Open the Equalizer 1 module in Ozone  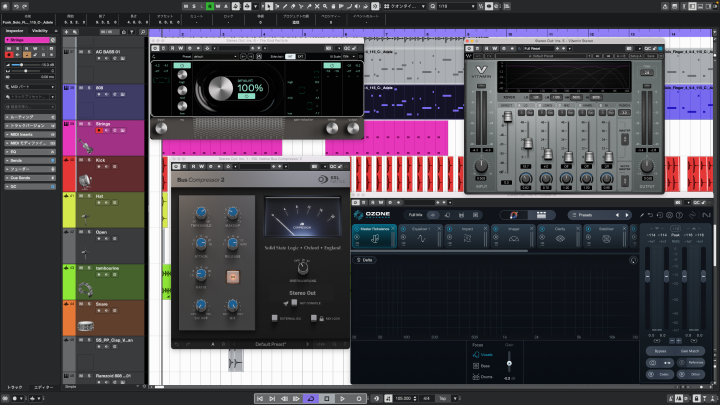[x=421, y=236]
